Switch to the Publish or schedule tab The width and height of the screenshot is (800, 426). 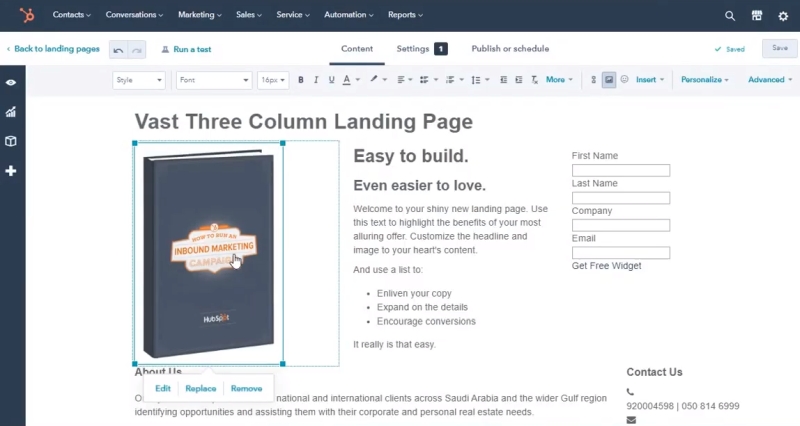510,49
